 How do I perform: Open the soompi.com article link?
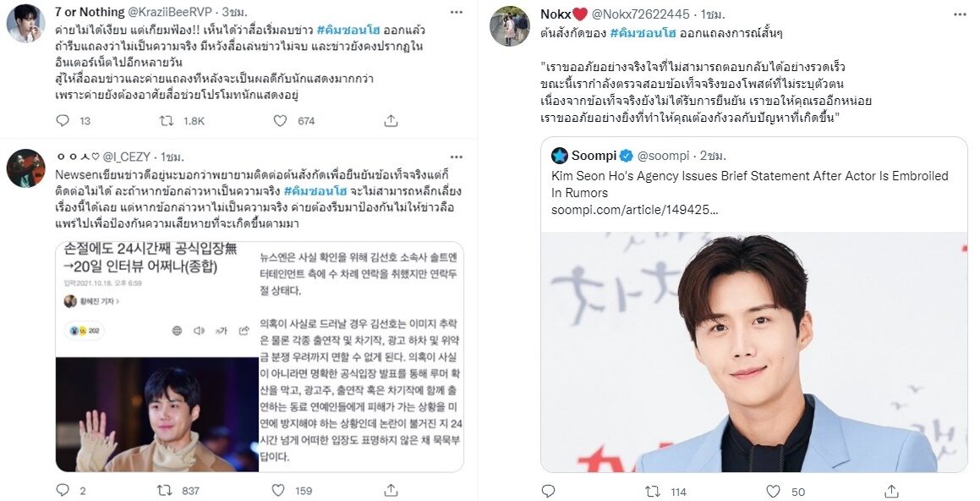pyautogui.click(x=634, y=210)
